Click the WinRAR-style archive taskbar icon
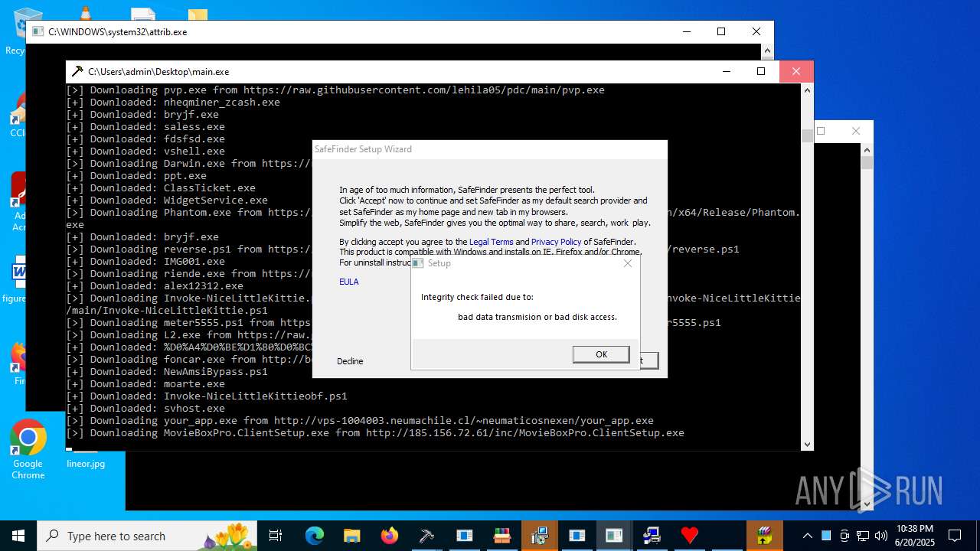Screen dimensions: 980x551 pyautogui.click(x=764, y=536)
